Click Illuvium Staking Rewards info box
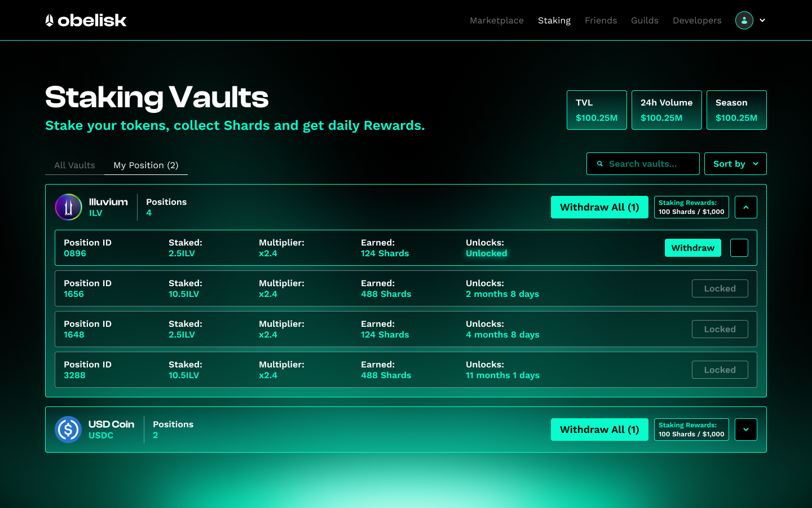812x508 pixels. click(x=691, y=207)
